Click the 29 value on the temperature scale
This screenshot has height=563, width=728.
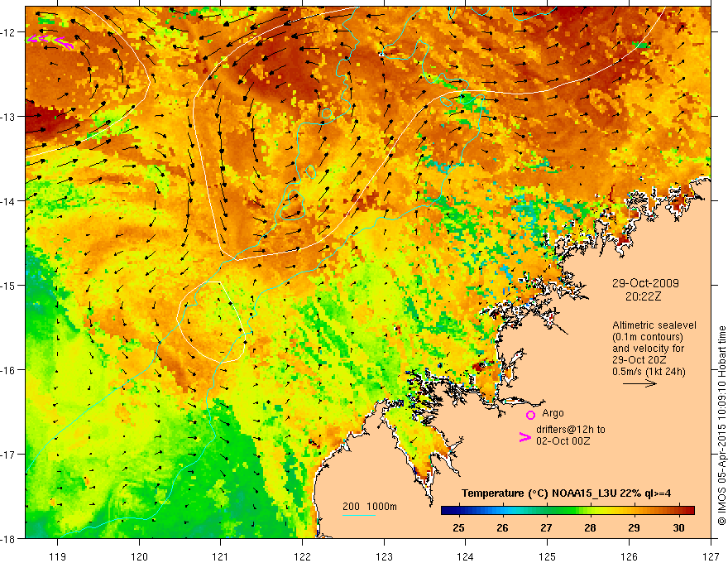635,527
